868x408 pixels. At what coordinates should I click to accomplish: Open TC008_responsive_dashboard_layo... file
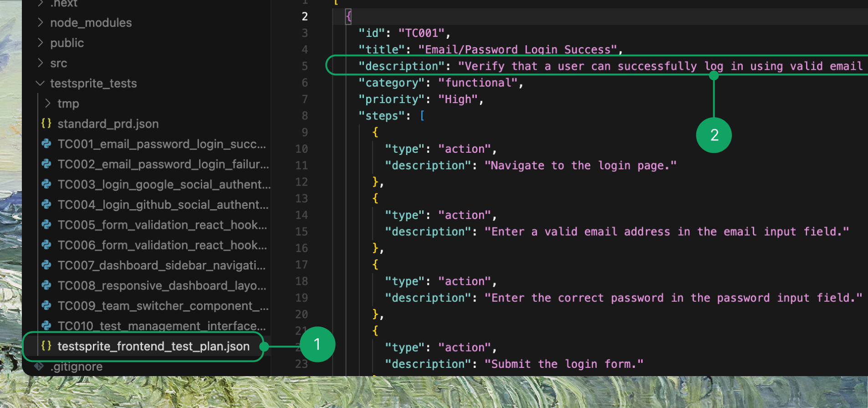coord(162,285)
